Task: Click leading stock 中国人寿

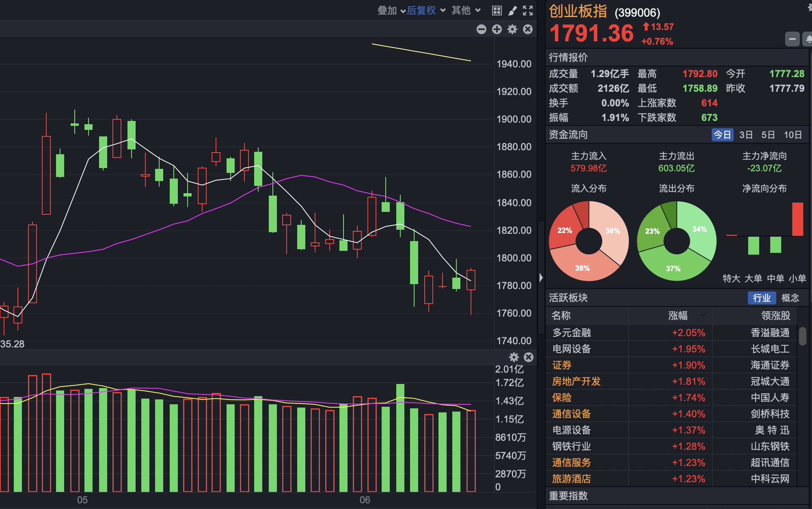Action: 770,398
